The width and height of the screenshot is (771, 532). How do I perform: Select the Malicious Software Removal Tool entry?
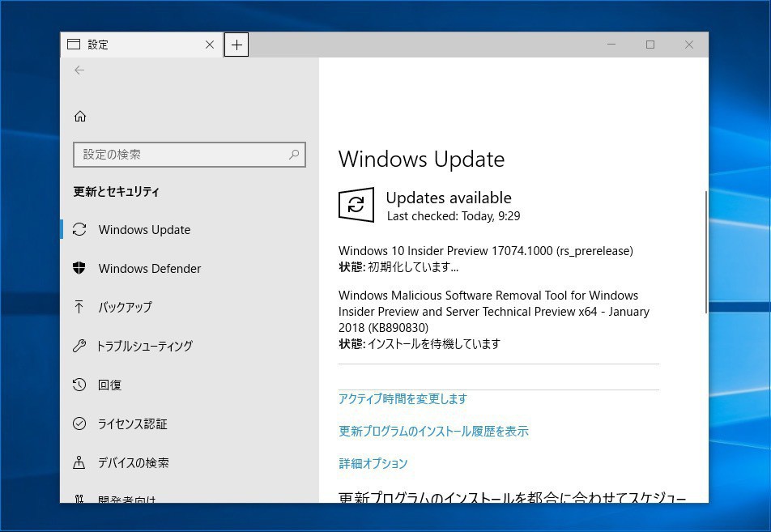point(494,311)
